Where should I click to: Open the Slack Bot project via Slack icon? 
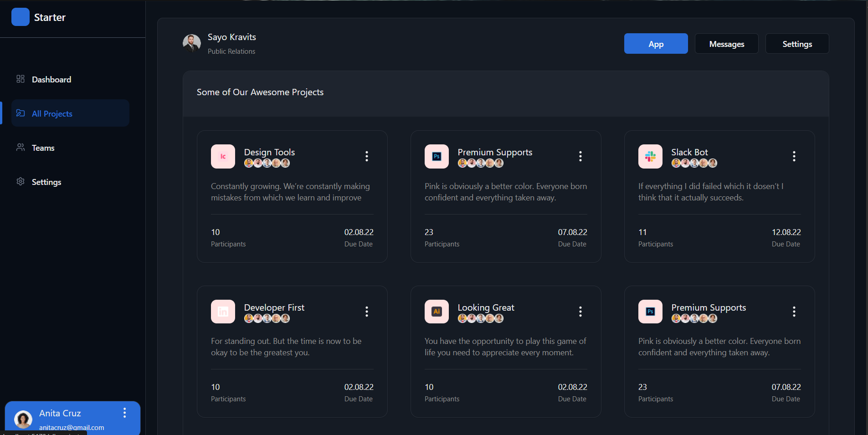point(650,156)
